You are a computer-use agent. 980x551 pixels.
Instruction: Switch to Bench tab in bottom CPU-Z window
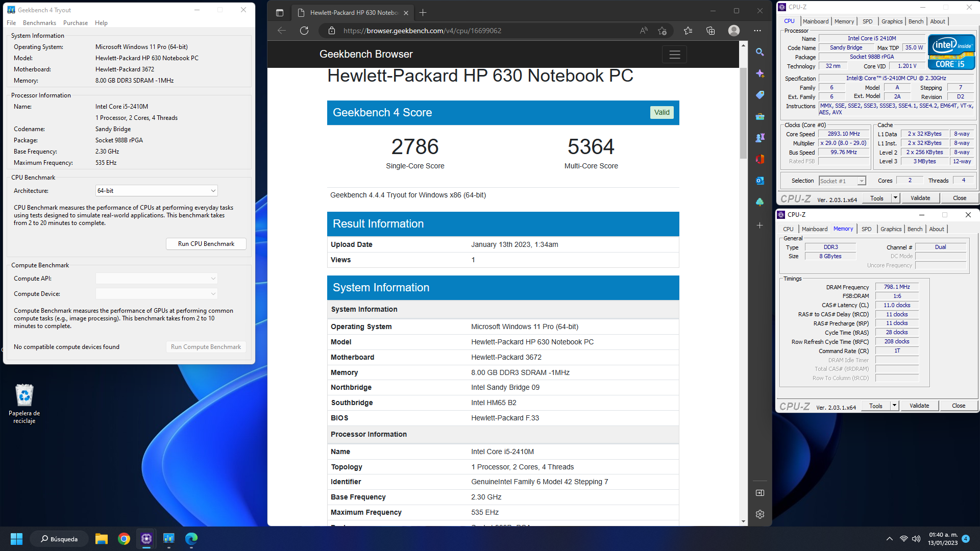point(915,229)
